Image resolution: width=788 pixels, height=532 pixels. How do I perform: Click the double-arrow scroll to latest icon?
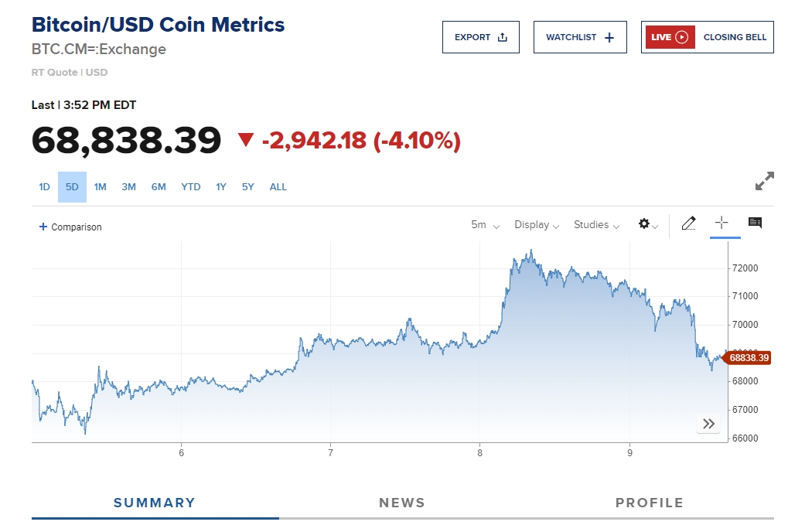[708, 424]
